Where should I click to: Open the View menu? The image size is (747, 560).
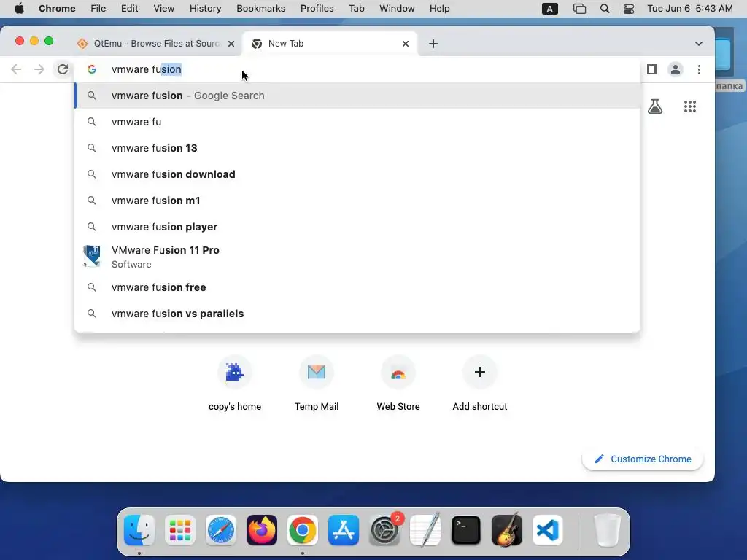point(164,9)
